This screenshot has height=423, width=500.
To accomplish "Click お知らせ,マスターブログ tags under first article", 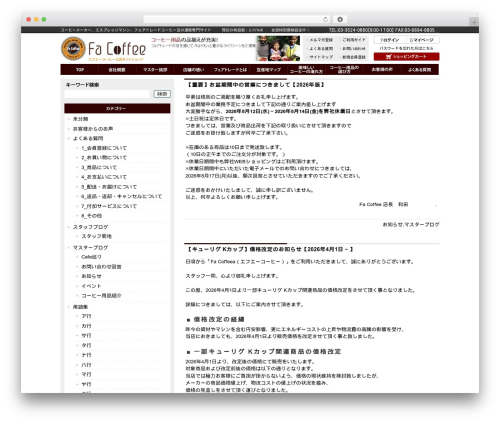I will point(411,225).
